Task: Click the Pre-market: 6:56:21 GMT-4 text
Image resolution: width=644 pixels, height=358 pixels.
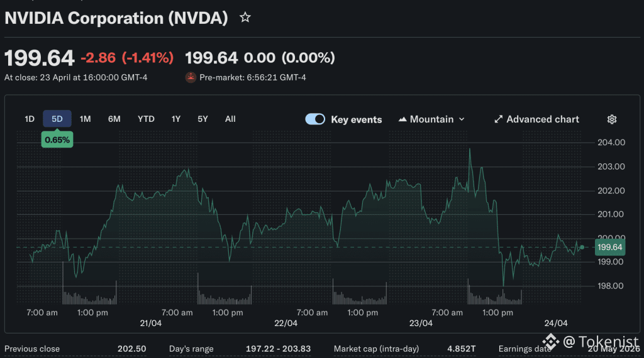Action: (x=253, y=77)
